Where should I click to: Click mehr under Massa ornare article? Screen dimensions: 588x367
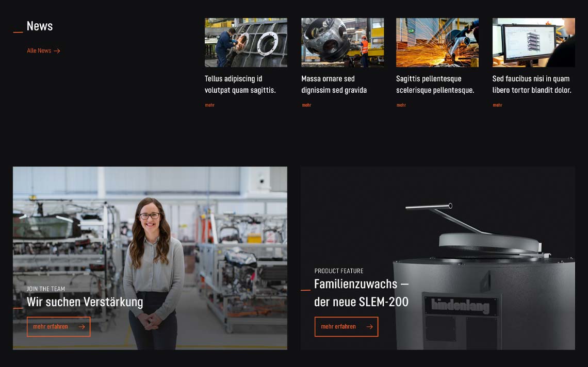[306, 105]
